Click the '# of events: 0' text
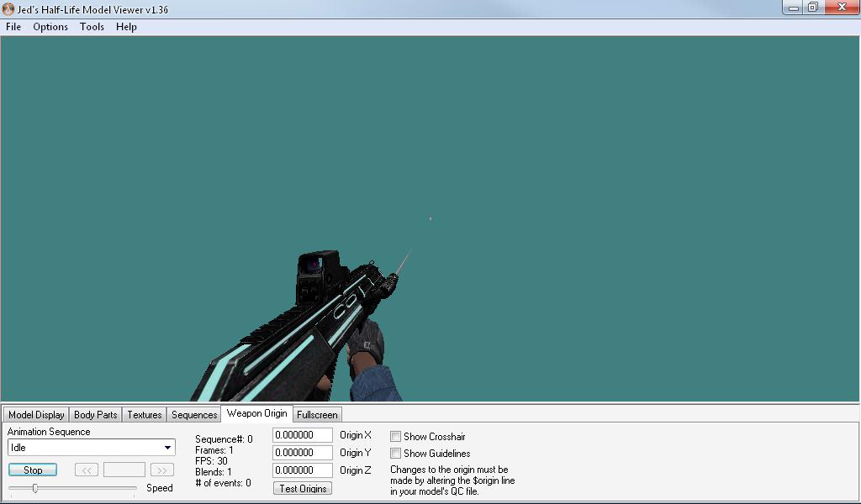Viewport: 861px width, 504px height. tap(223, 483)
